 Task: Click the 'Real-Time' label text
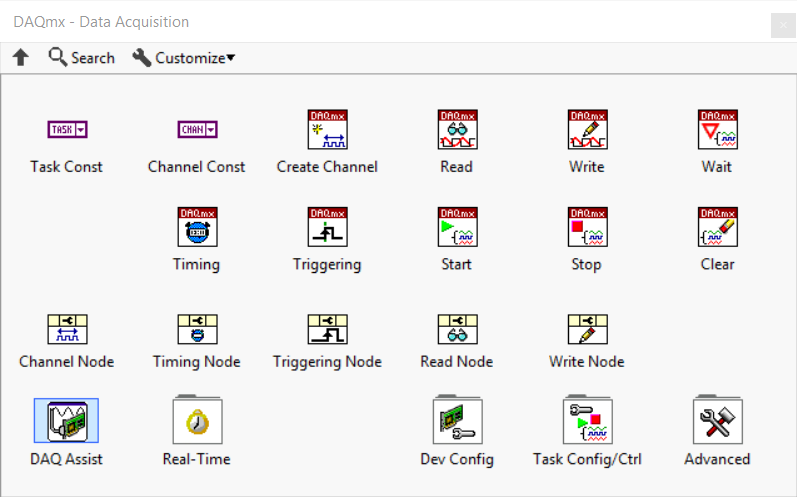pyautogui.click(x=196, y=459)
